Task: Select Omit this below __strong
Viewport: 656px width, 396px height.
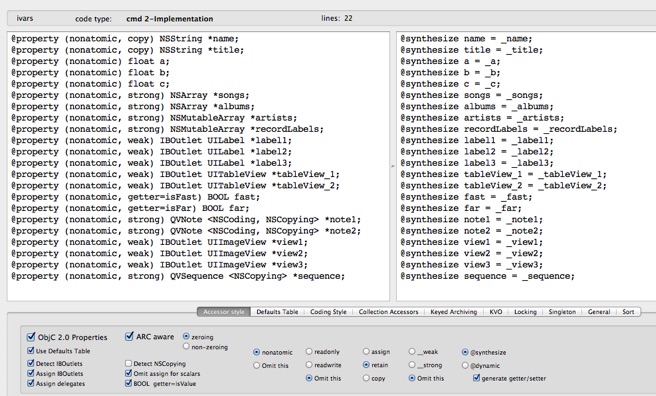Action: [412, 378]
